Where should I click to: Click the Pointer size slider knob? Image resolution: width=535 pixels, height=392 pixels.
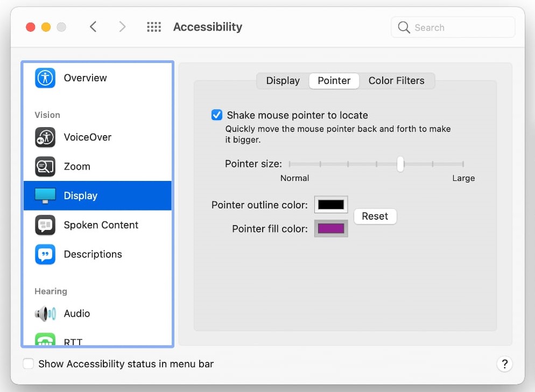tap(400, 164)
